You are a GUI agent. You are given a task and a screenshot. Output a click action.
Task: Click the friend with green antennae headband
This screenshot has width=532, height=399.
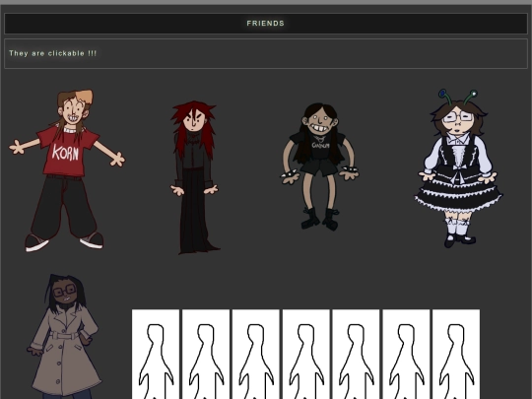[x=458, y=168]
